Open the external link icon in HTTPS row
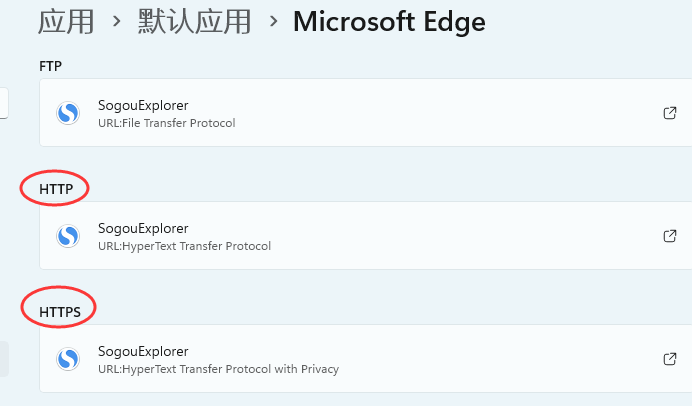Image resolution: width=692 pixels, height=406 pixels. [x=670, y=359]
